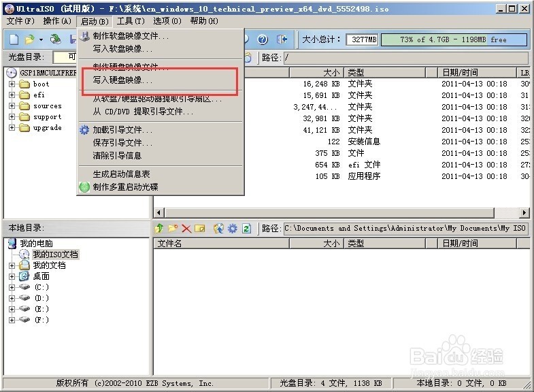The height and width of the screenshot is (392, 534).
Task: Click the up-folder icon in local toolbar
Action: click(159, 228)
